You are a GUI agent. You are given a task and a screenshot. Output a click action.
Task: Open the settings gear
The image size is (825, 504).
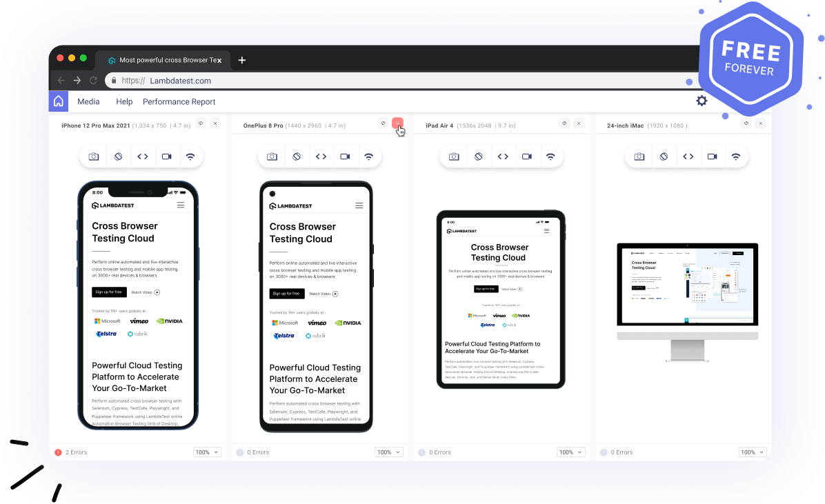tap(702, 101)
